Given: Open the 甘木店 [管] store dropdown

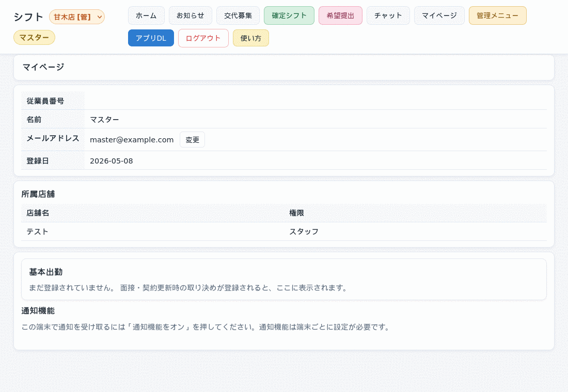Looking at the screenshot, I should (x=77, y=17).
